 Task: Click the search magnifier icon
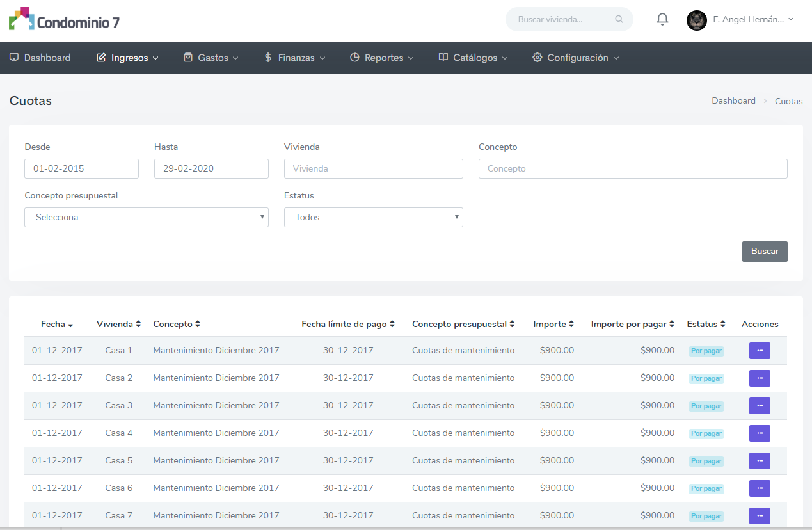619,19
